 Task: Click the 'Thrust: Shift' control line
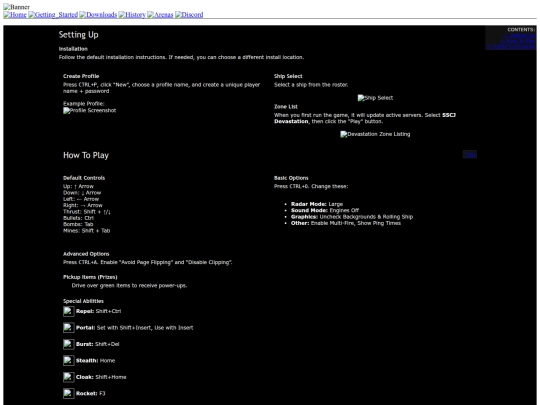tap(87, 212)
